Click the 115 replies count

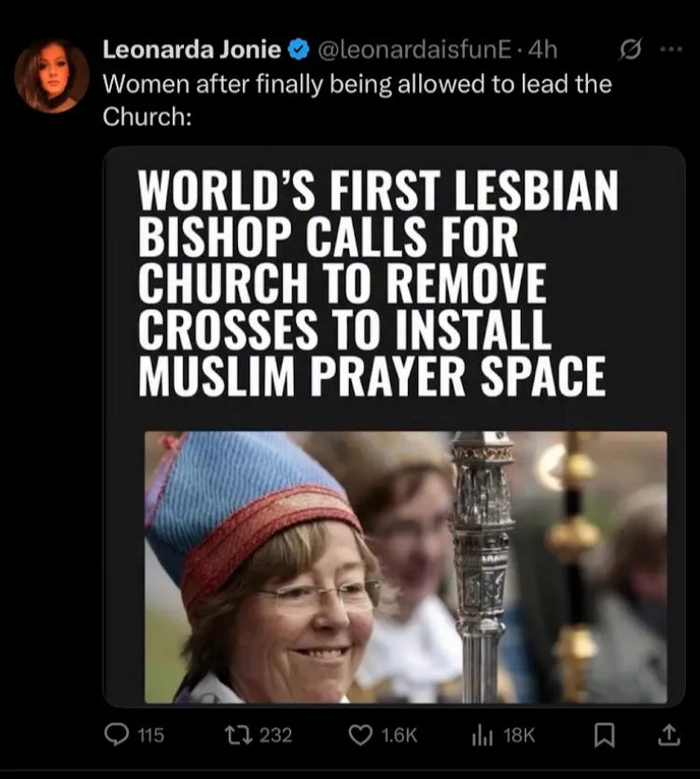[x=150, y=735]
